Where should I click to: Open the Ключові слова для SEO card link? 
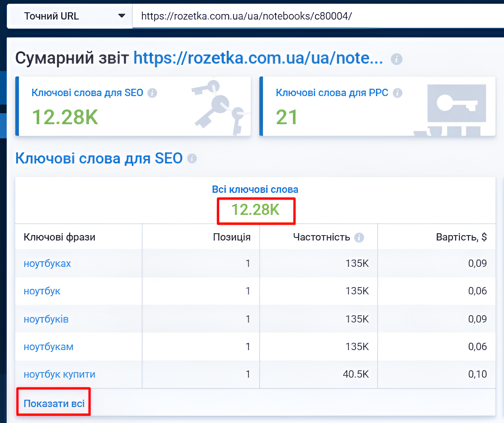[x=87, y=92]
